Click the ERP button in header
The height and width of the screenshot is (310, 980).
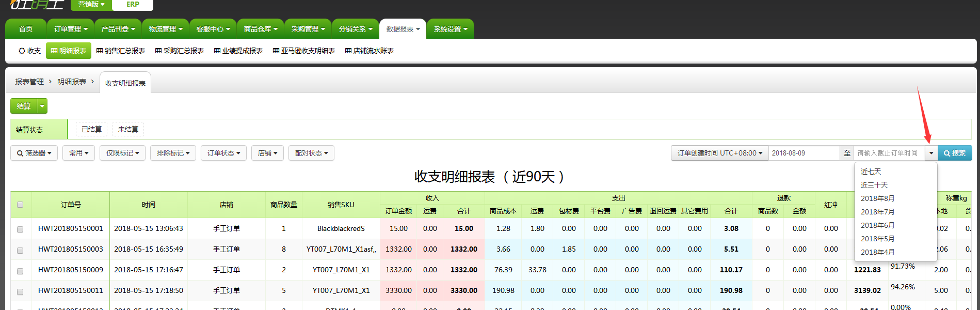pyautogui.click(x=133, y=4)
